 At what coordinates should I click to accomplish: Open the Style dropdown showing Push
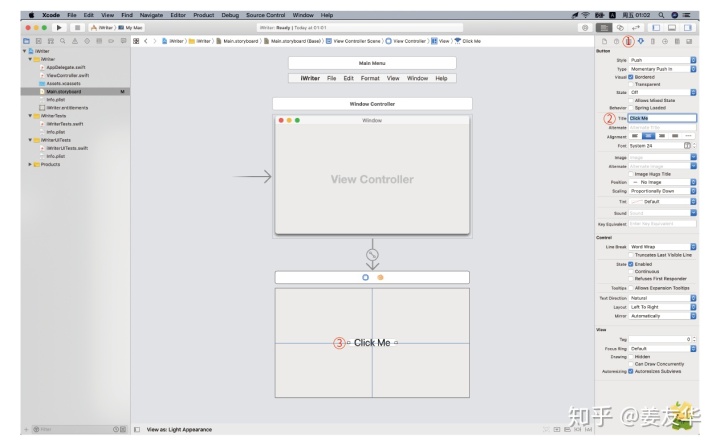(663, 60)
